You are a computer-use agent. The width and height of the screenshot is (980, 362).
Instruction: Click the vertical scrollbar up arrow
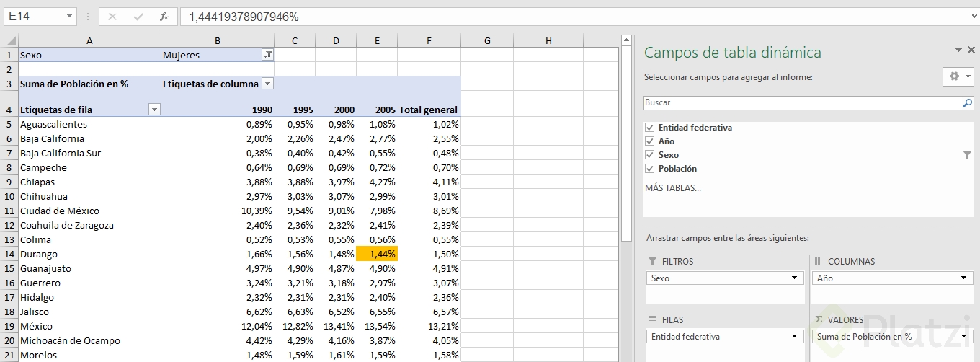tap(626, 40)
